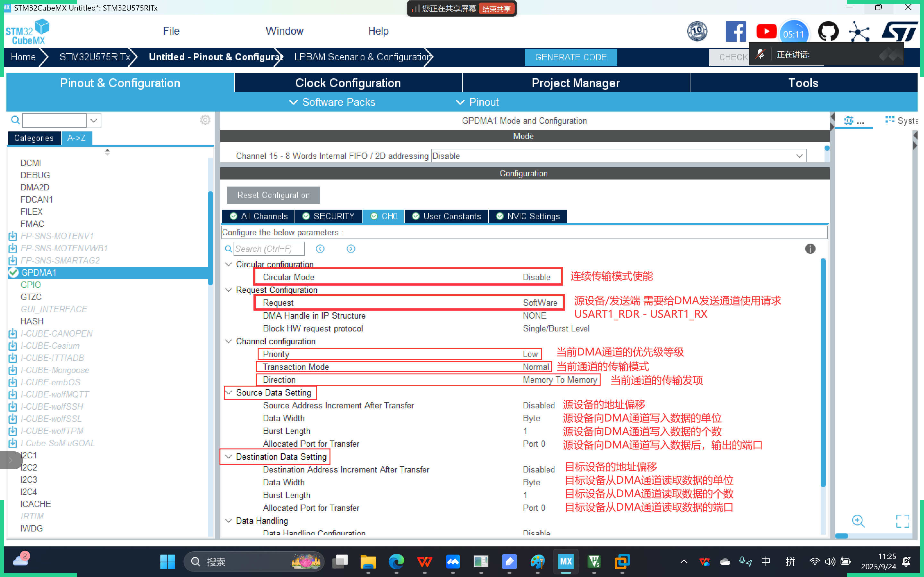Go to next search result arrow
This screenshot has height=577, width=924.
tap(350, 249)
